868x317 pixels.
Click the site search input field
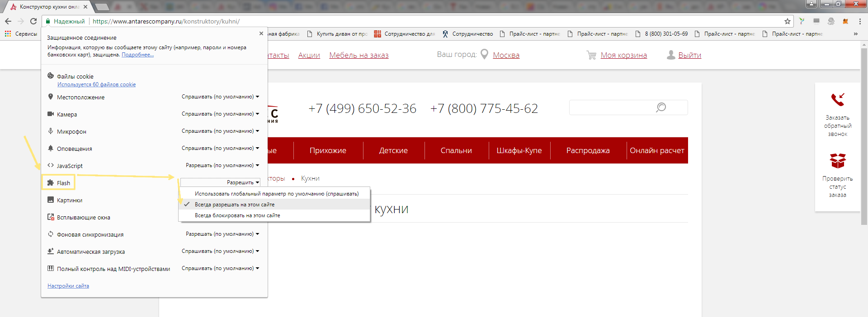pyautogui.click(x=610, y=107)
